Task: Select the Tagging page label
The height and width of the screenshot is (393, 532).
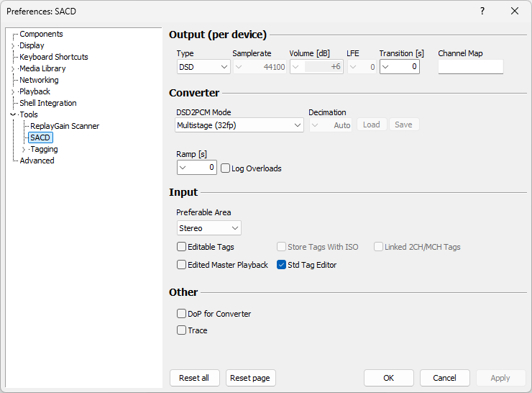Action: pos(44,149)
